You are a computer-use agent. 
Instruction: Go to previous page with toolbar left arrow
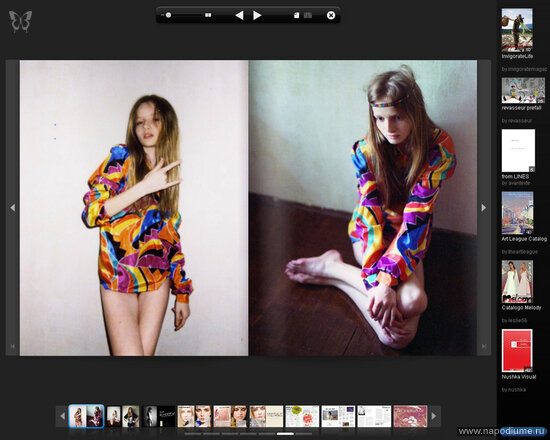click(x=239, y=15)
